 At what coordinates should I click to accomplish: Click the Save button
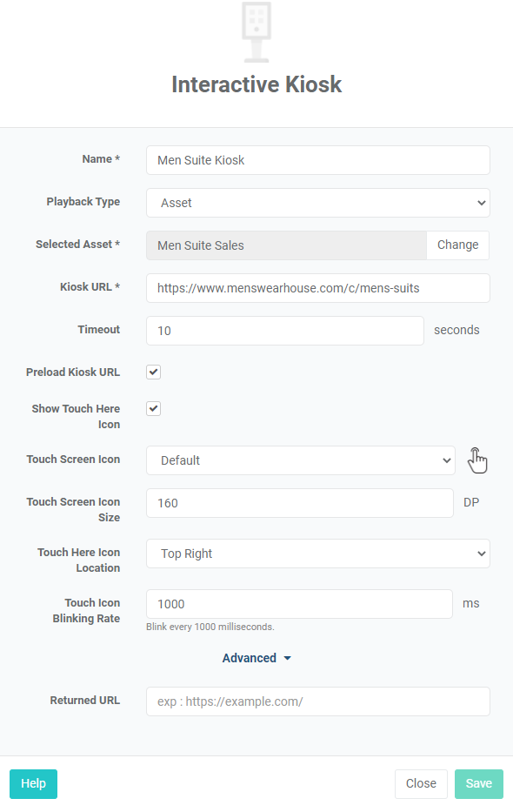(x=479, y=783)
